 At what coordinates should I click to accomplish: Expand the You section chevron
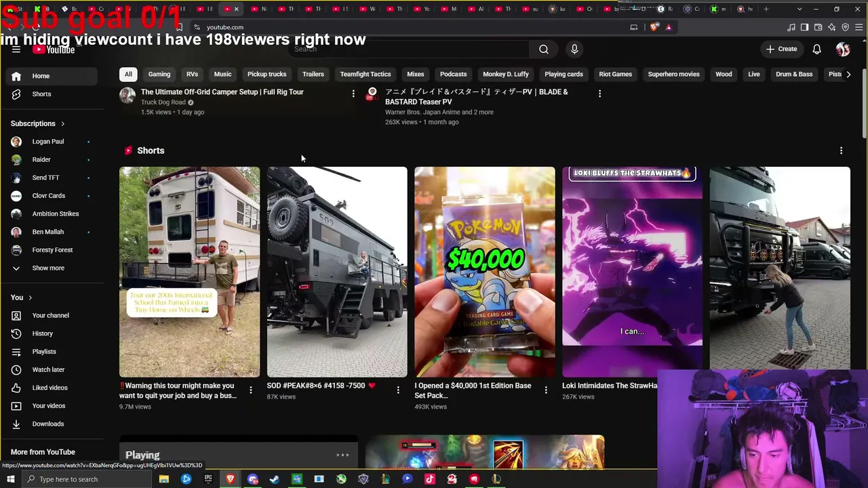pyautogui.click(x=30, y=298)
